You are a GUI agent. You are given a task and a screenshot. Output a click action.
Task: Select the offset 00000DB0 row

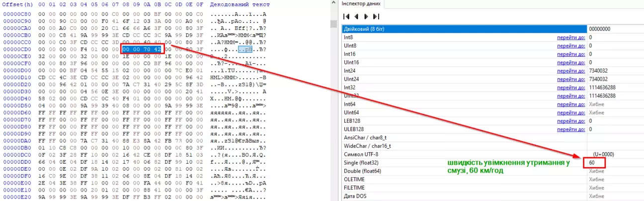[x=18, y=148]
